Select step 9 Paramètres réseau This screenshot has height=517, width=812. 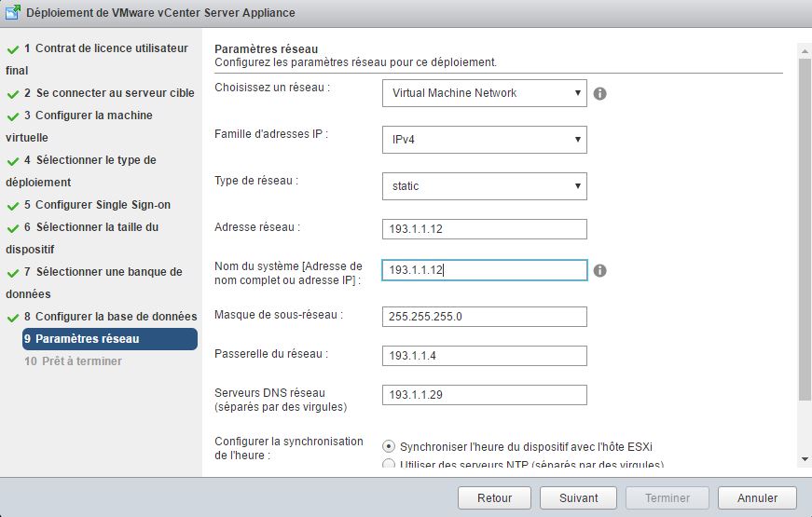[x=110, y=339]
